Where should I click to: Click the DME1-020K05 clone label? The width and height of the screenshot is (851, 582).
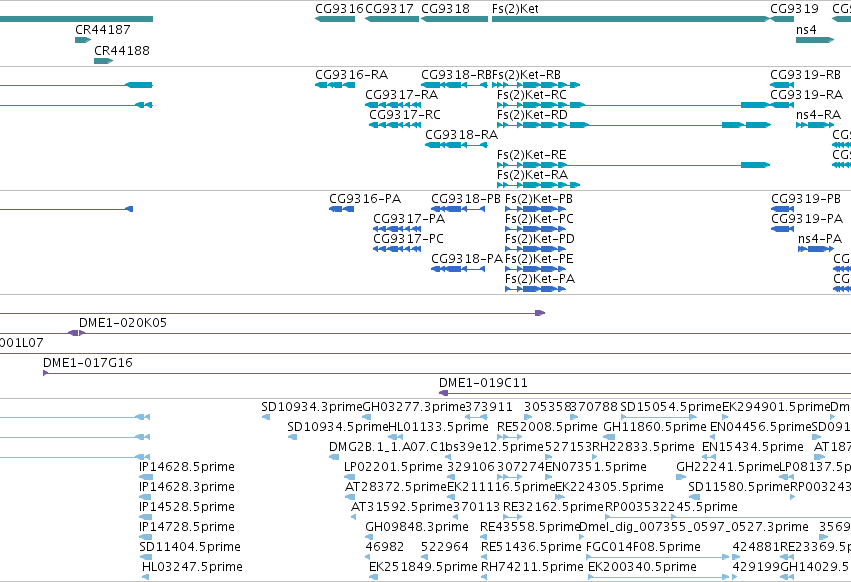pos(123,322)
